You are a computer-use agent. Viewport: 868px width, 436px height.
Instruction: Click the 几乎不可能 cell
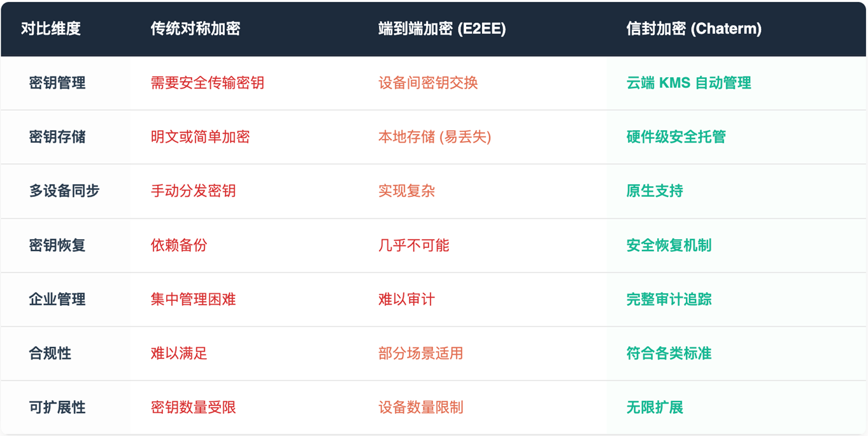pos(413,245)
